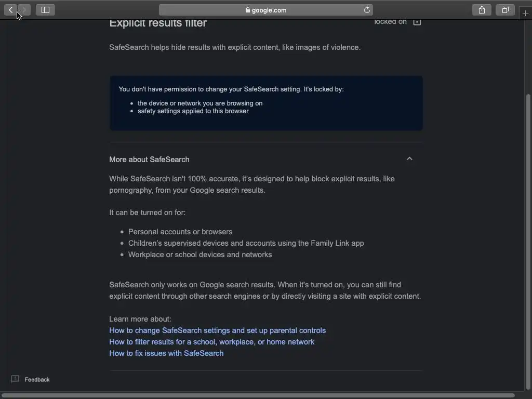Click the Feedback button label
The image size is (532, 399).
[x=37, y=380]
